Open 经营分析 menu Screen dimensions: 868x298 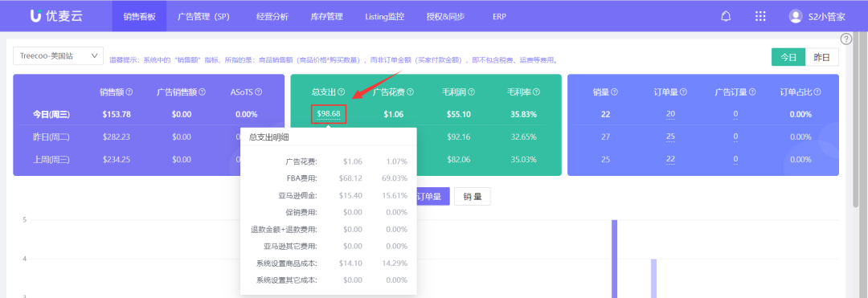(x=273, y=16)
